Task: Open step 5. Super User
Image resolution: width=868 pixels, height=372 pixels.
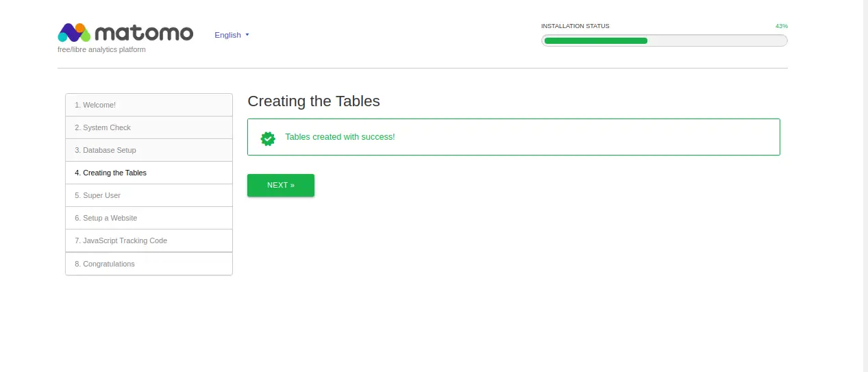Action: 149,195
